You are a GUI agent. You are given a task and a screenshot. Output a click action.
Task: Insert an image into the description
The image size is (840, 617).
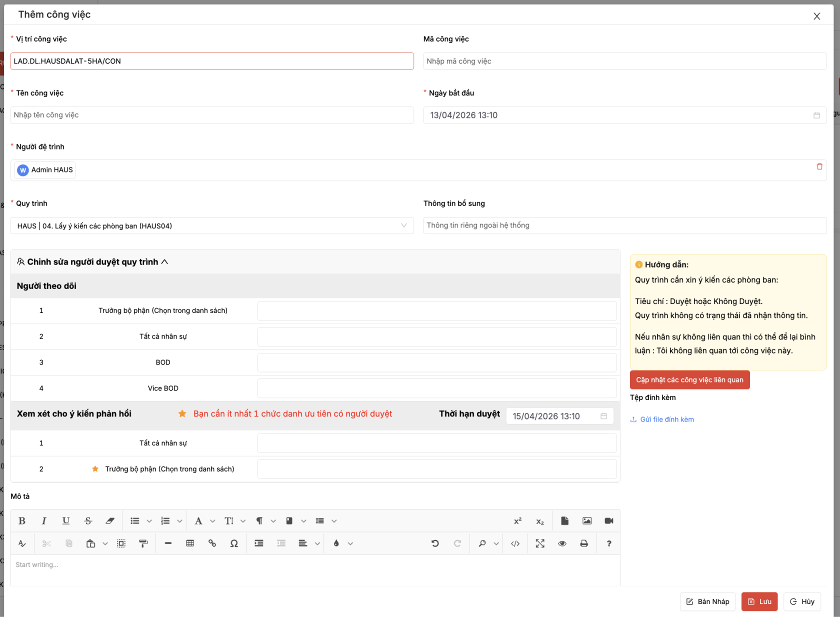coord(586,520)
